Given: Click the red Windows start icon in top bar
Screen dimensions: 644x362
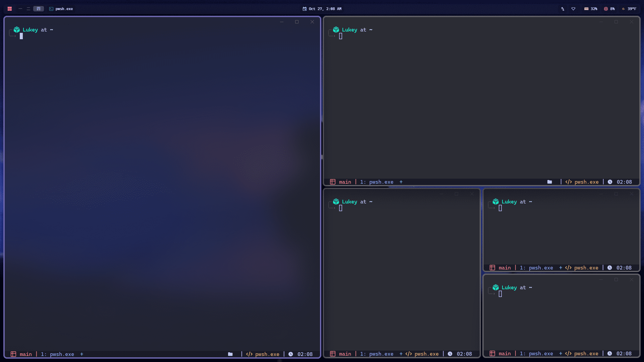Looking at the screenshot, I should (10, 9).
